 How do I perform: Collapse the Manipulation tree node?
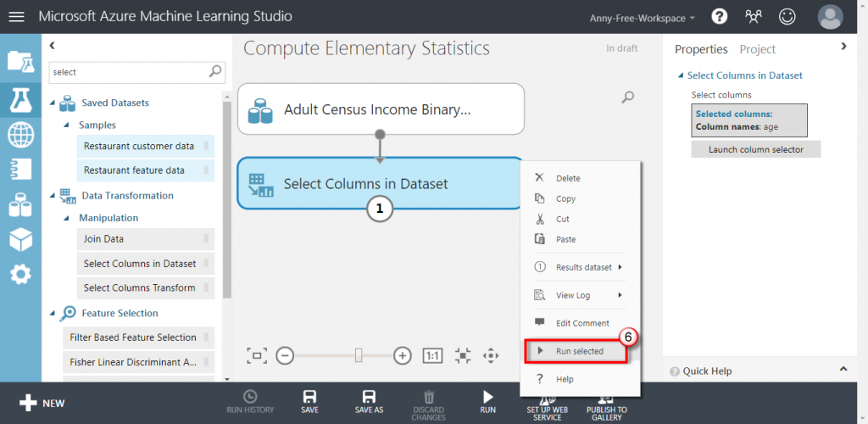coord(66,218)
